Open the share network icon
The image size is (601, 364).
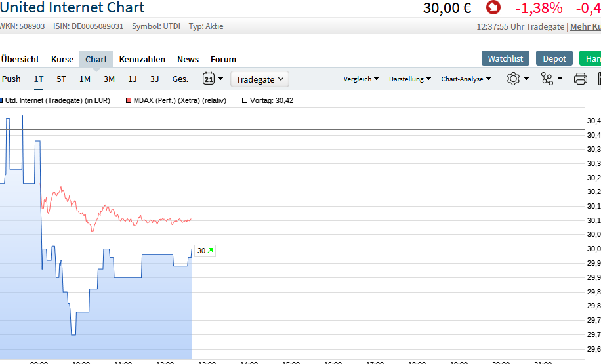click(547, 79)
